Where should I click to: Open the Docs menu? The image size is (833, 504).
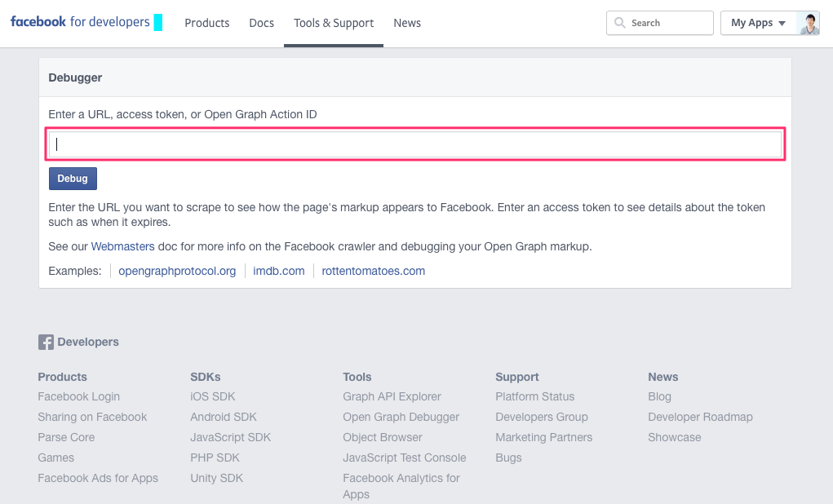click(x=261, y=23)
